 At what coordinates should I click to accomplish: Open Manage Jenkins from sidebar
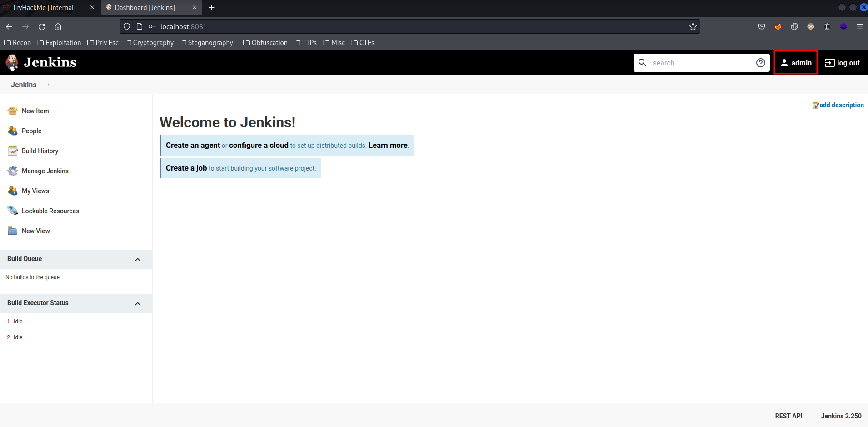pos(45,171)
